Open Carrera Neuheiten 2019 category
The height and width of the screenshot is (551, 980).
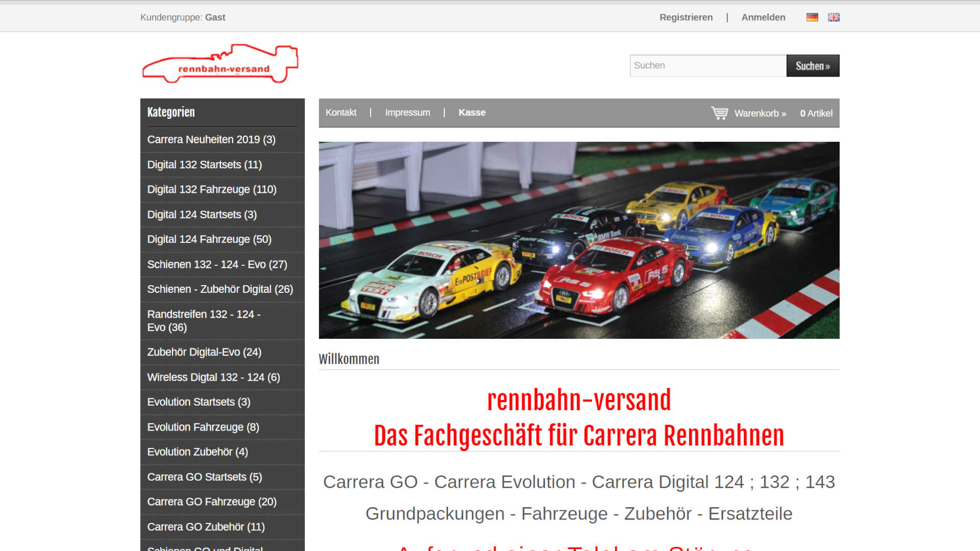211,140
